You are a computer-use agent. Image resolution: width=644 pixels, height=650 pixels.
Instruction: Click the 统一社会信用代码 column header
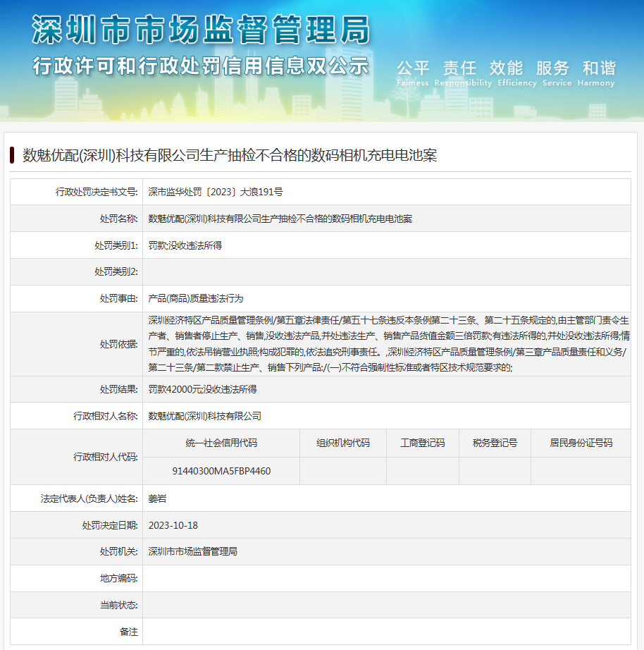point(221,443)
